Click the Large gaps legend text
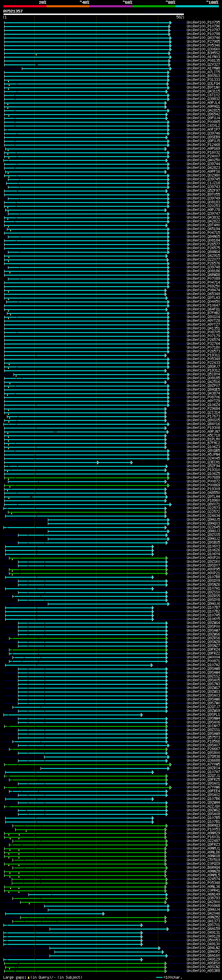222x980 pixels. pyautogui.click(x=43, y=977)
